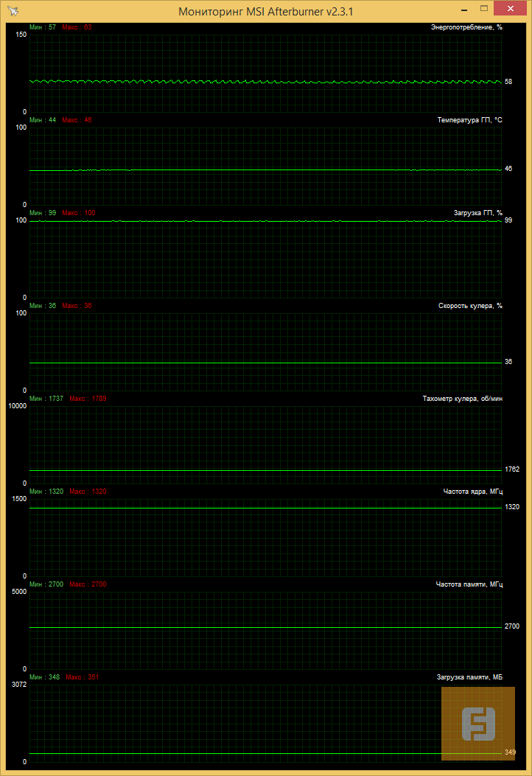Click 'Макс : 351' on memory usage graph

click(82, 677)
